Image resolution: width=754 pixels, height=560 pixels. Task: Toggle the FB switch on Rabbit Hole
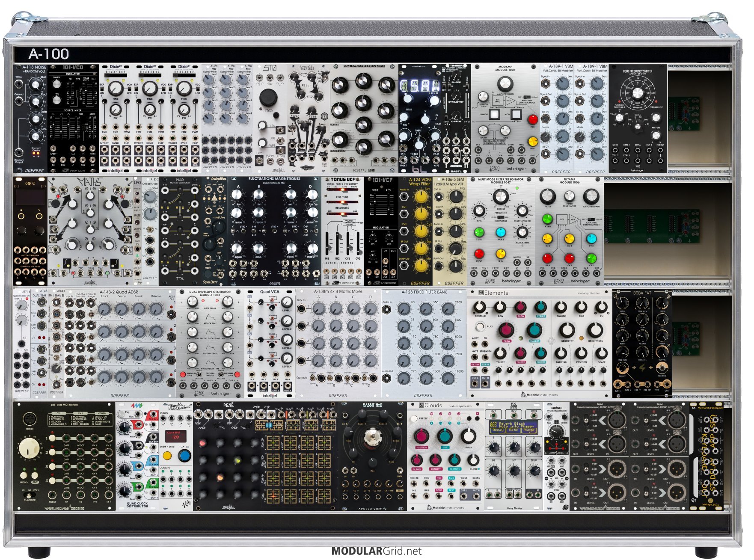point(354,470)
